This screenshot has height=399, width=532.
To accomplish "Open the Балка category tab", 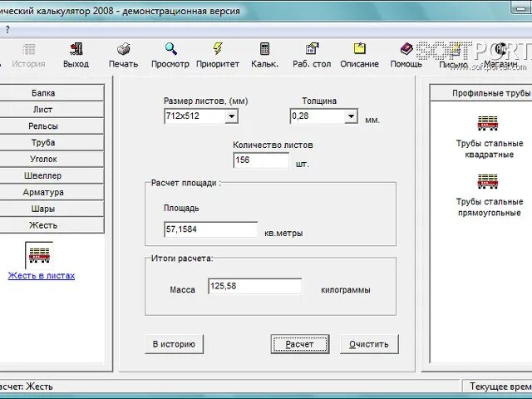I will (x=43, y=92).
